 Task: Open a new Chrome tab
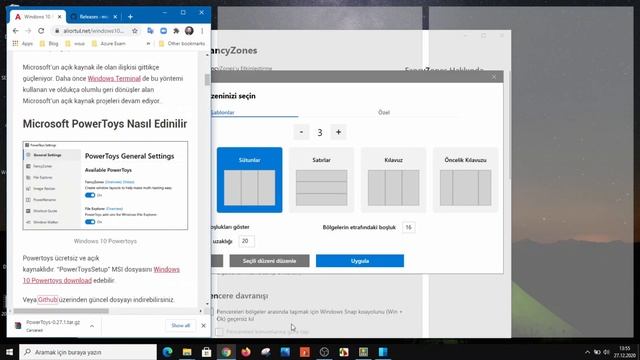click(x=130, y=17)
